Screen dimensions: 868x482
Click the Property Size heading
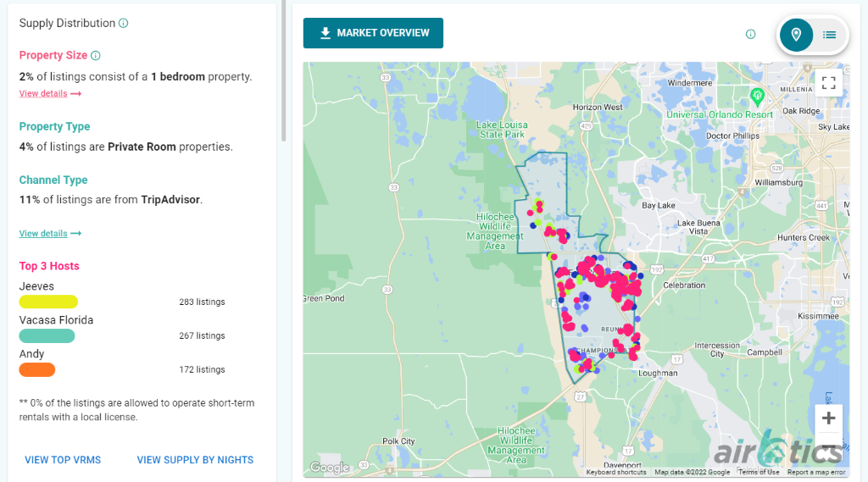53,55
